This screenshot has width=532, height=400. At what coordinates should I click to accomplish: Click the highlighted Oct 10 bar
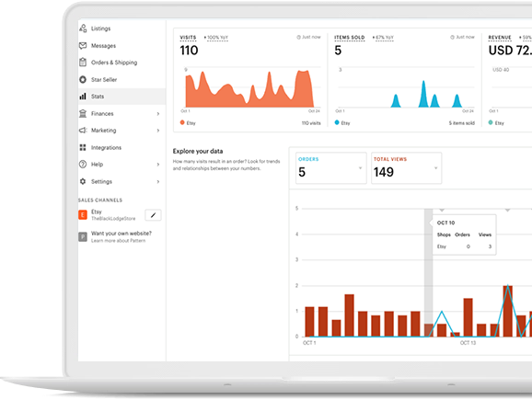(x=429, y=330)
